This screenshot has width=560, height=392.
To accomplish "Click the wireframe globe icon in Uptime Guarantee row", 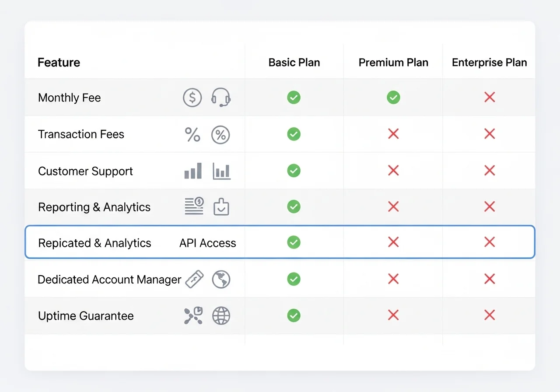I will (221, 315).
